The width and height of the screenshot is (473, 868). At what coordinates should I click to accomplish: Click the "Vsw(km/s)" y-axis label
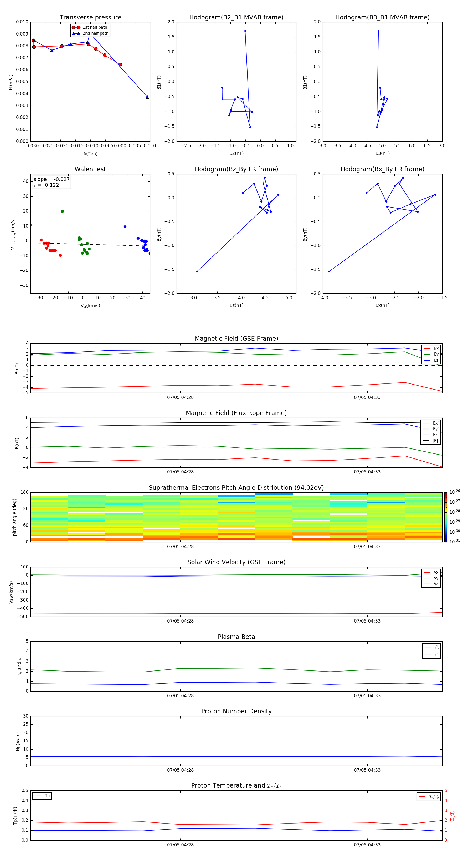click(11, 592)
